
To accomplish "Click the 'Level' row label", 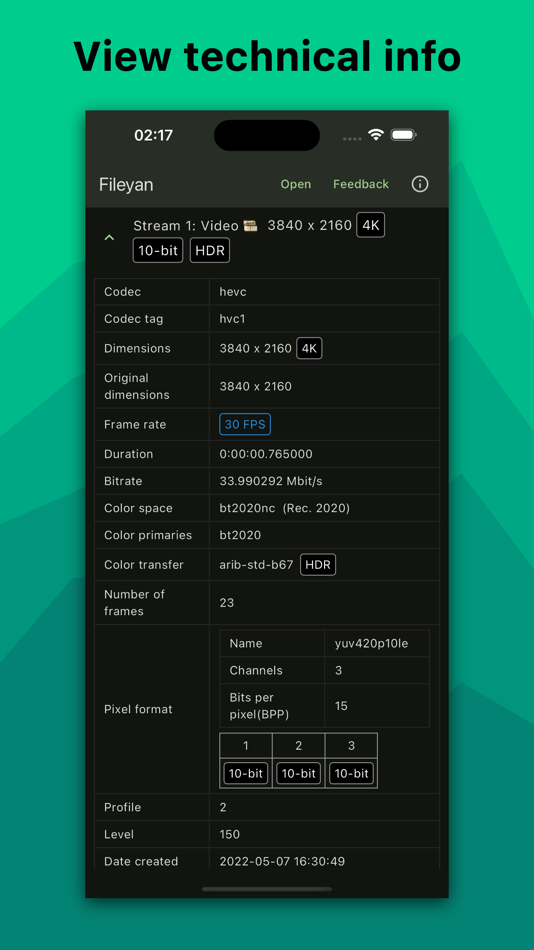I will [x=119, y=834].
